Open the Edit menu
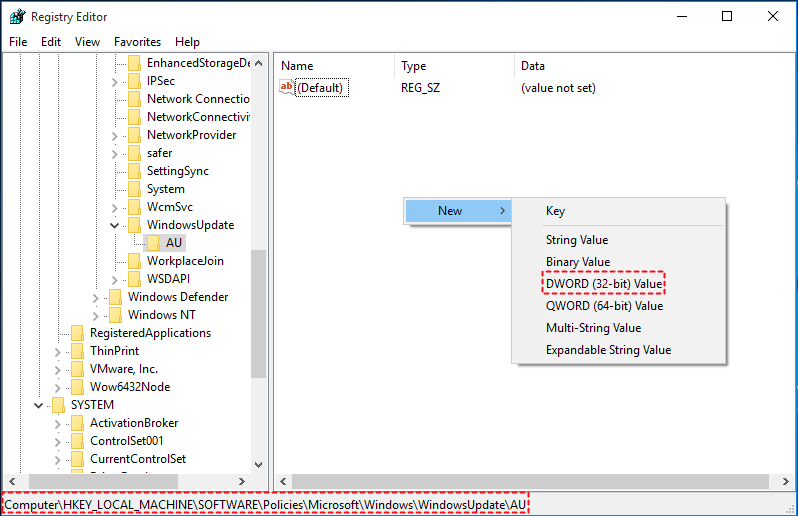This screenshot has width=798, height=516. [x=51, y=42]
